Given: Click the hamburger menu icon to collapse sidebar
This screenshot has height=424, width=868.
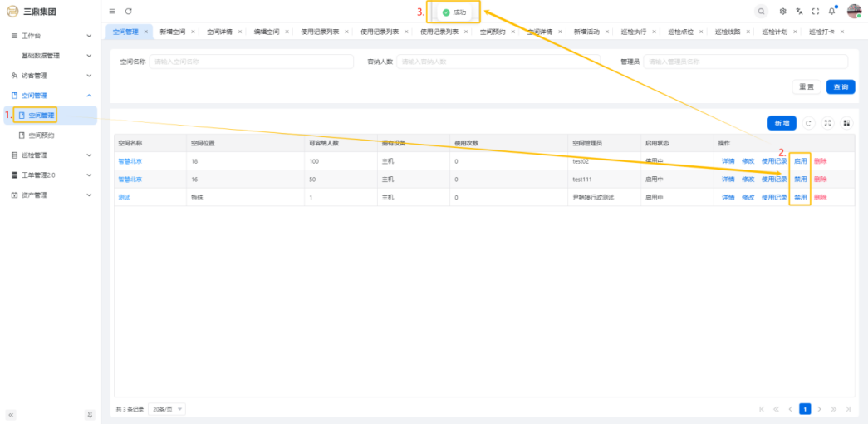Looking at the screenshot, I should pos(112,11).
